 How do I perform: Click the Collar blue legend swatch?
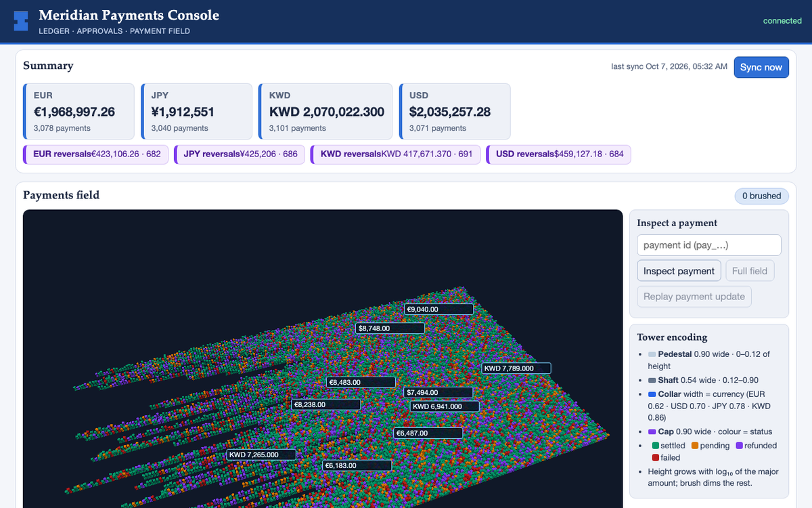pos(652,394)
